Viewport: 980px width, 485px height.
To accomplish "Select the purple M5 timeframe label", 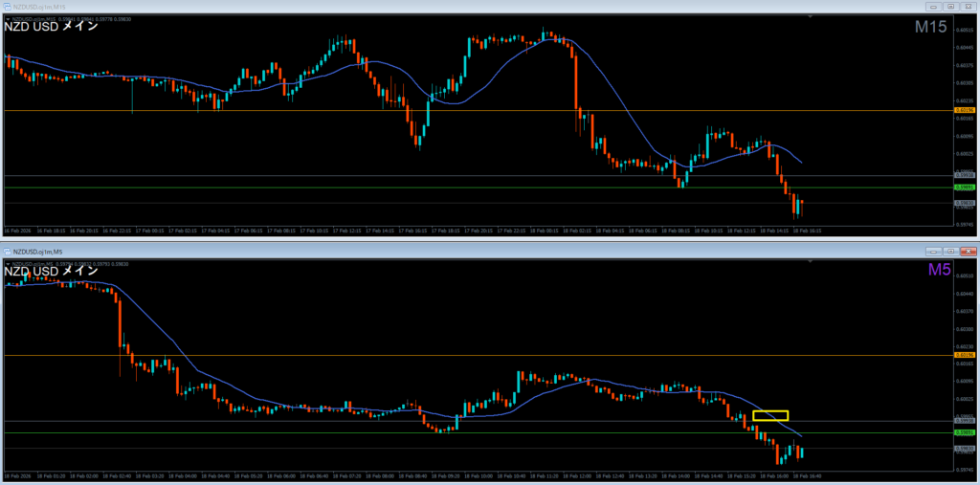I will click(x=938, y=271).
